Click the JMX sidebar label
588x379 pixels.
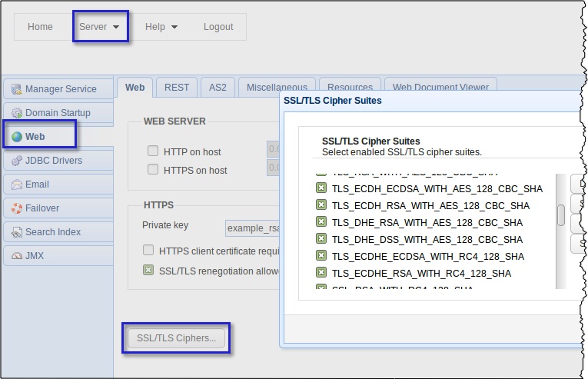pyautogui.click(x=35, y=256)
